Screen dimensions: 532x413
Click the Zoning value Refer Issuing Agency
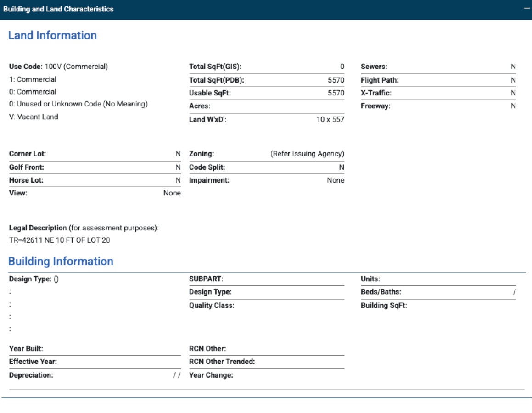click(307, 154)
